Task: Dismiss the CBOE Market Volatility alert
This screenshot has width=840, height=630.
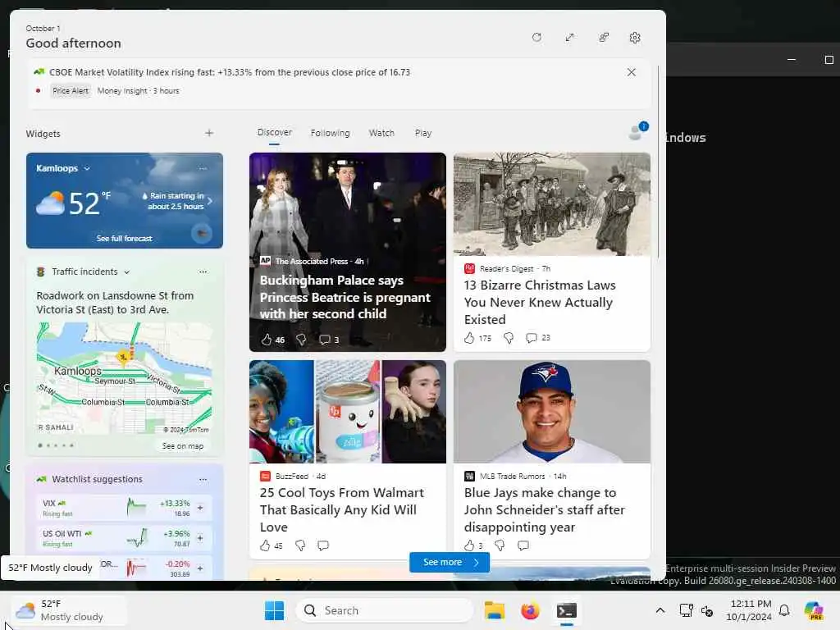Action: [631, 72]
